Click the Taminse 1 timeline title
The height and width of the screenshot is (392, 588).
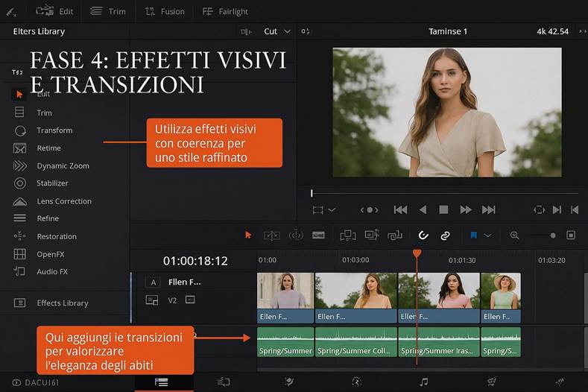click(448, 31)
